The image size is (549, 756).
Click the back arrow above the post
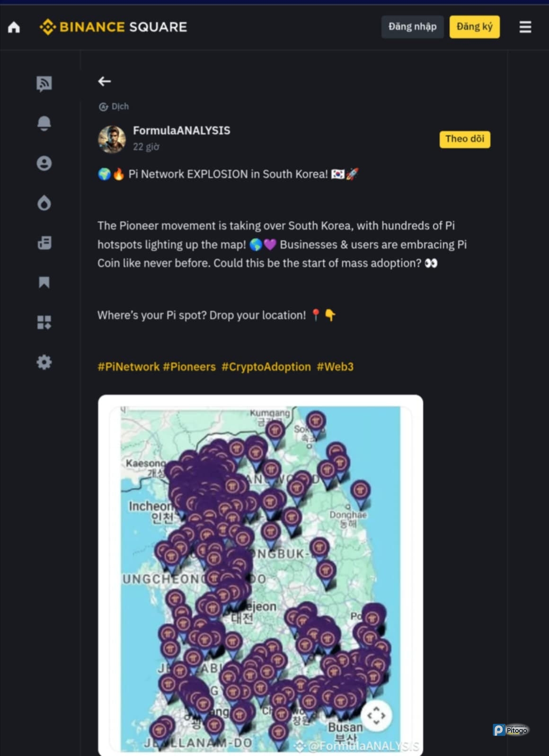104,81
